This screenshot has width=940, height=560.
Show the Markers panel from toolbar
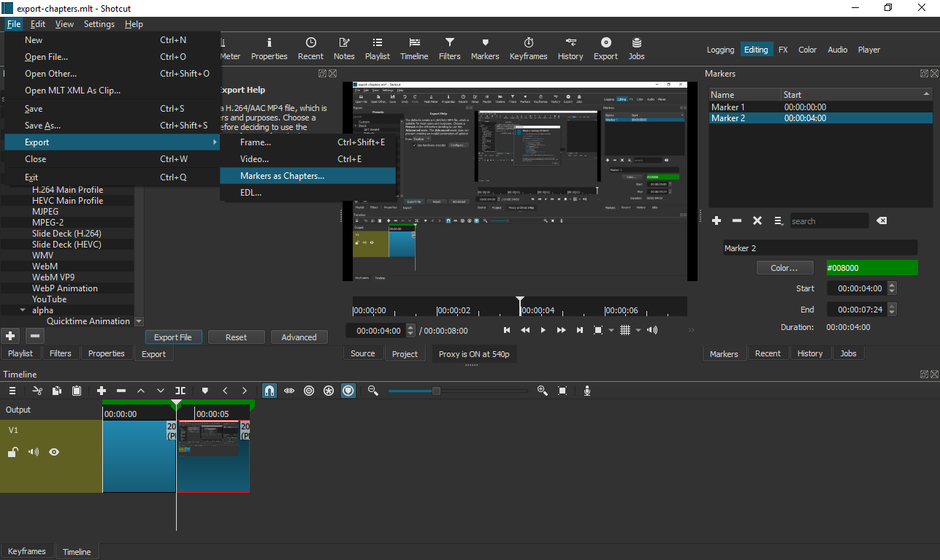(x=485, y=48)
